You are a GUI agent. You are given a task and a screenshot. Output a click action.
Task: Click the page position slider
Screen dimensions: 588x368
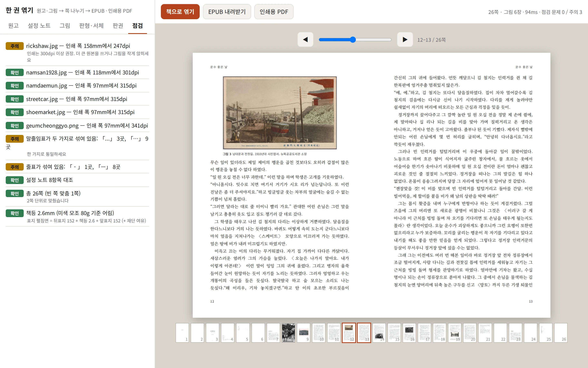355,40
